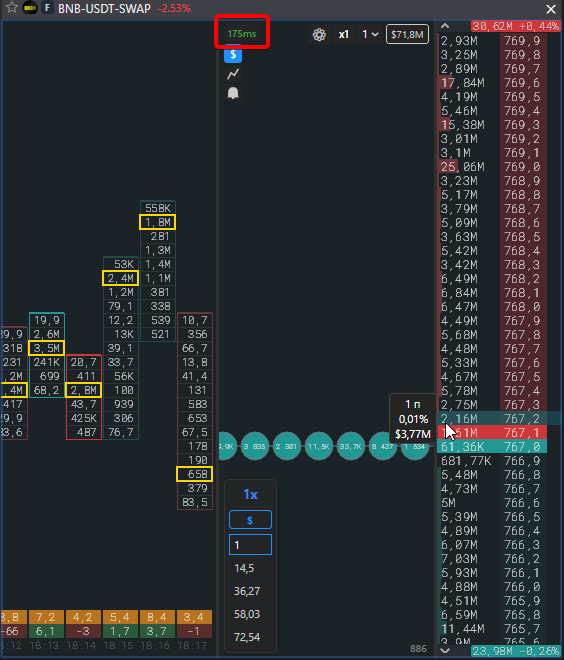Click the highlighted cluster cell 2,4M
This screenshot has width=564, height=660.
[120, 278]
